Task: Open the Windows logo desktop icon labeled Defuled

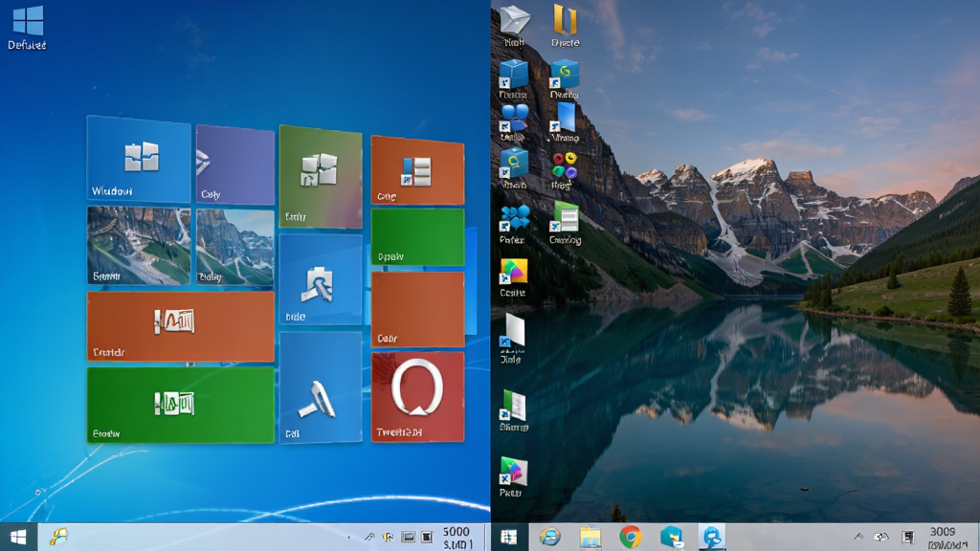Action: (x=28, y=27)
